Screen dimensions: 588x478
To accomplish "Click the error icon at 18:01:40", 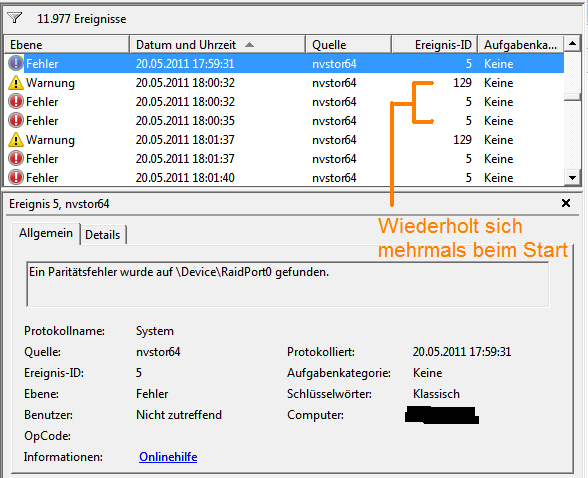I will point(16,177).
